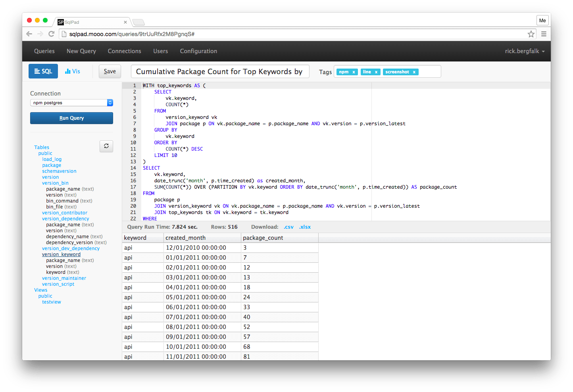Screen dimensions: 573x392
Task: Place cursor on LIMIT 10 line
Action: (166, 155)
